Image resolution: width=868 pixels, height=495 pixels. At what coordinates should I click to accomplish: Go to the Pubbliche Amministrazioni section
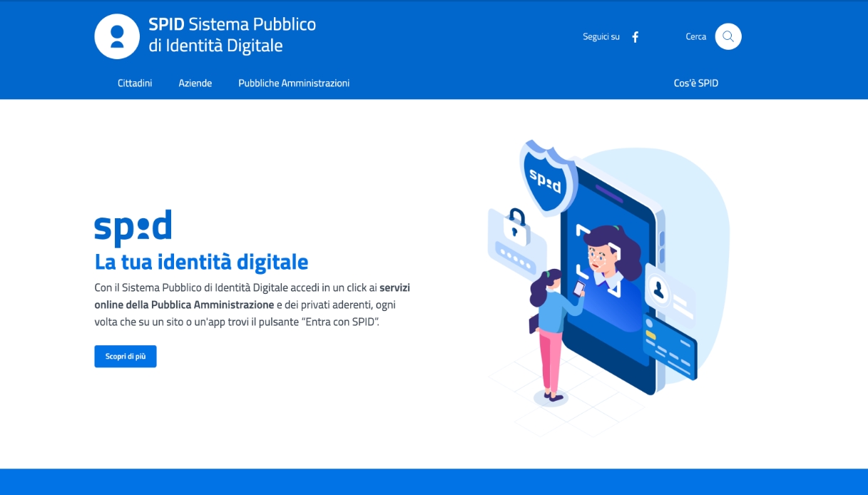click(x=294, y=83)
